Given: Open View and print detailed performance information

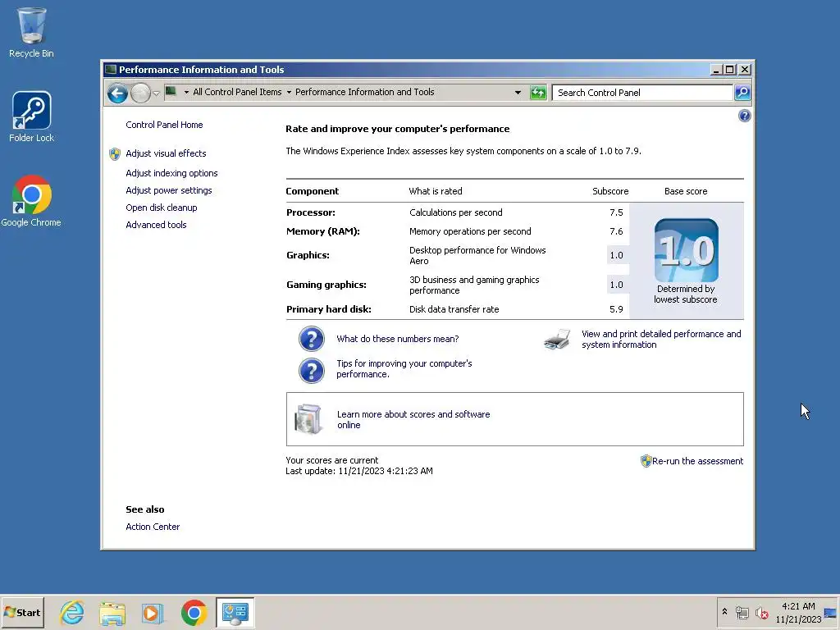Looking at the screenshot, I should click(661, 339).
